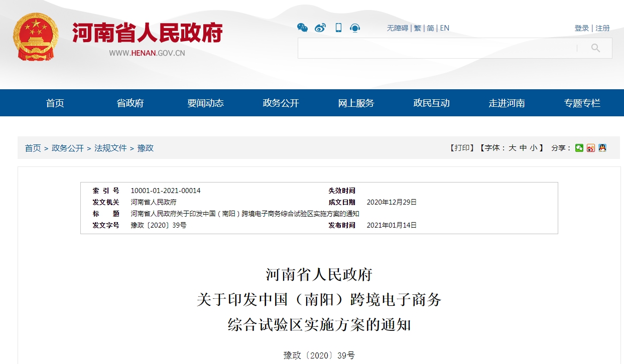Open the 政务公开 menu item
This screenshot has width=624, height=364.
pos(280,103)
